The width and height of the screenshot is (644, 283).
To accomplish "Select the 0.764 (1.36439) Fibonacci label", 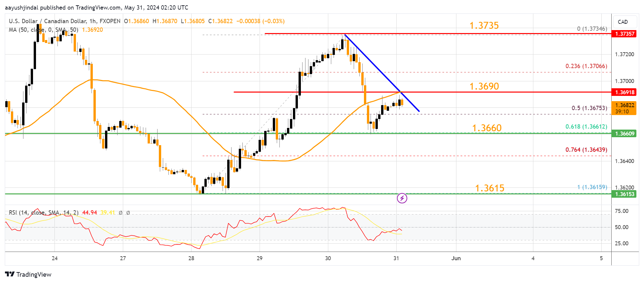I will (586, 150).
